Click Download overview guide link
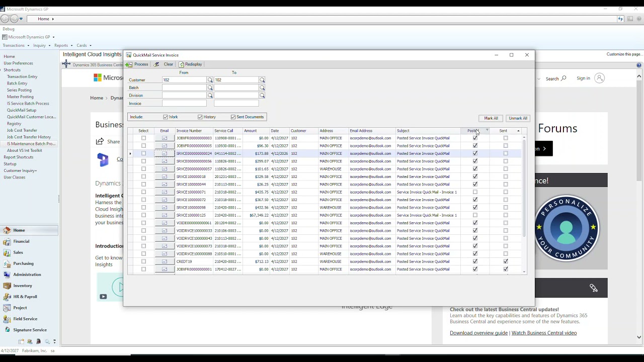The image size is (644, 362). tap(478, 333)
